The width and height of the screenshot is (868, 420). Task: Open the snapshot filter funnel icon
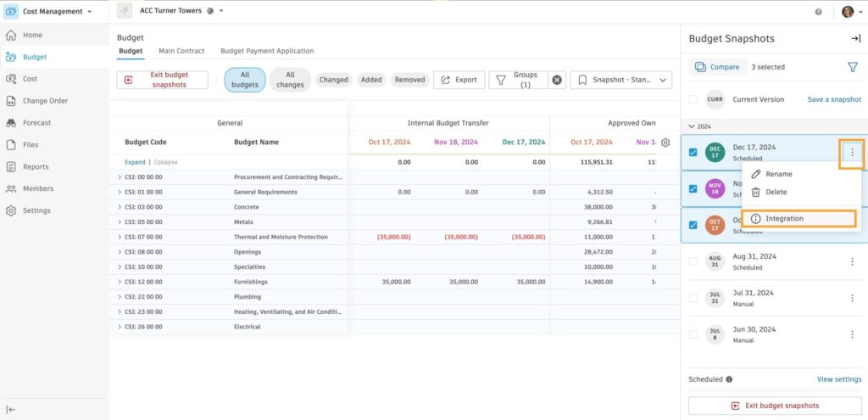coord(853,67)
